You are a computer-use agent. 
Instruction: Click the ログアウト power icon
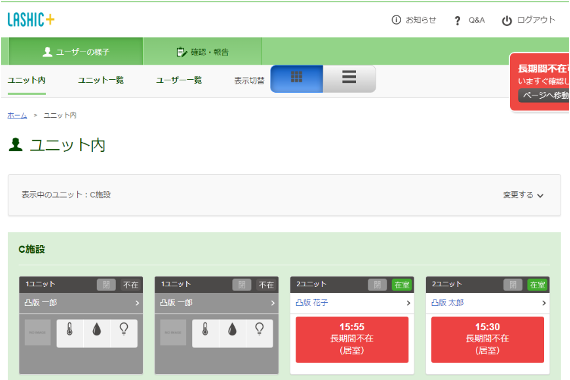(507, 21)
